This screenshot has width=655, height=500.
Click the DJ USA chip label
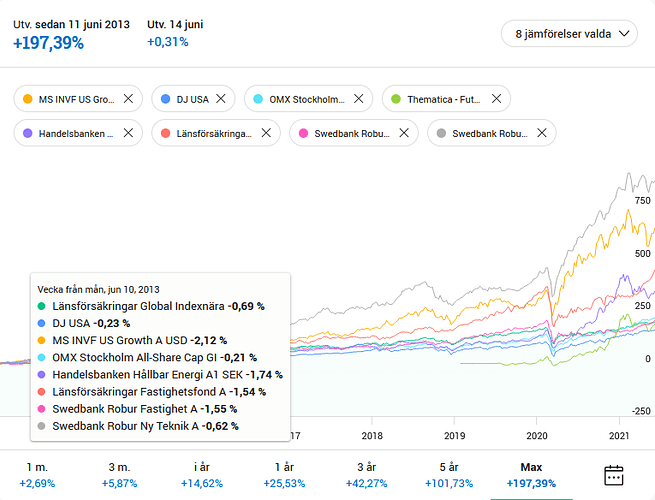point(193,99)
